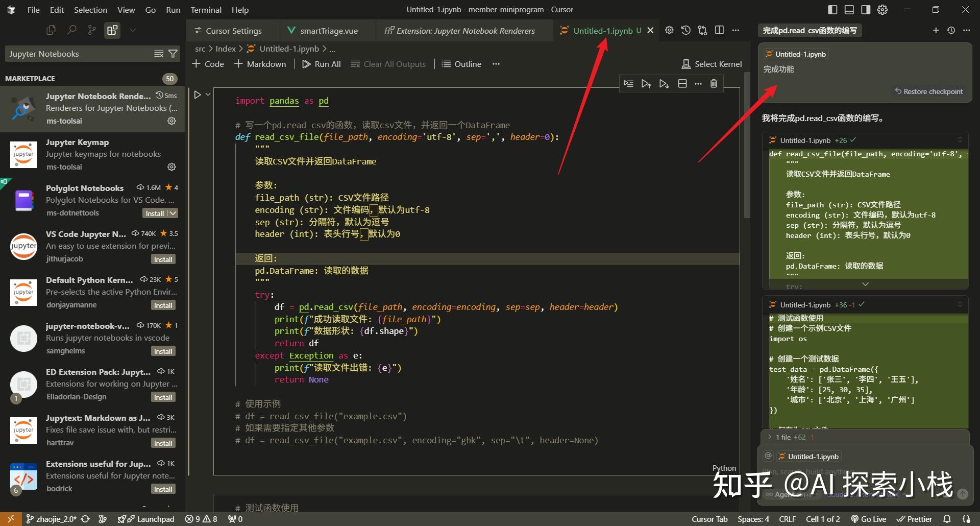Select indentation via Spaces: 4

753,519
